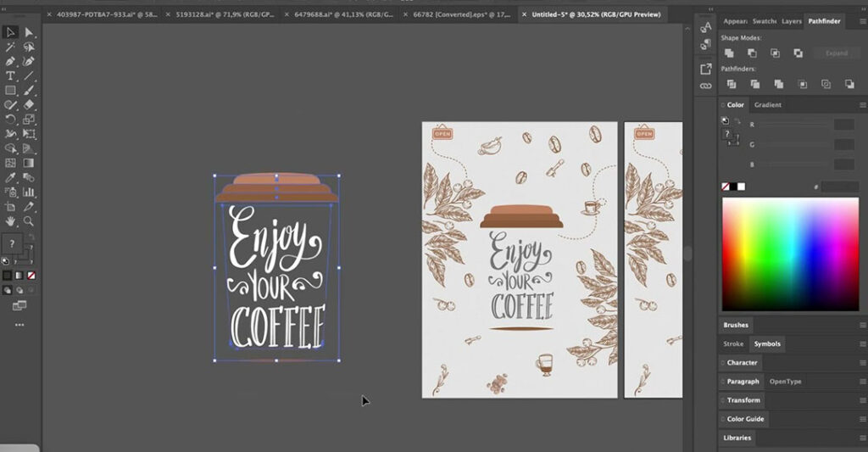Image resolution: width=868 pixels, height=452 pixels.
Task: Open the Brushes panel options menu
Action: click(862, 325)
